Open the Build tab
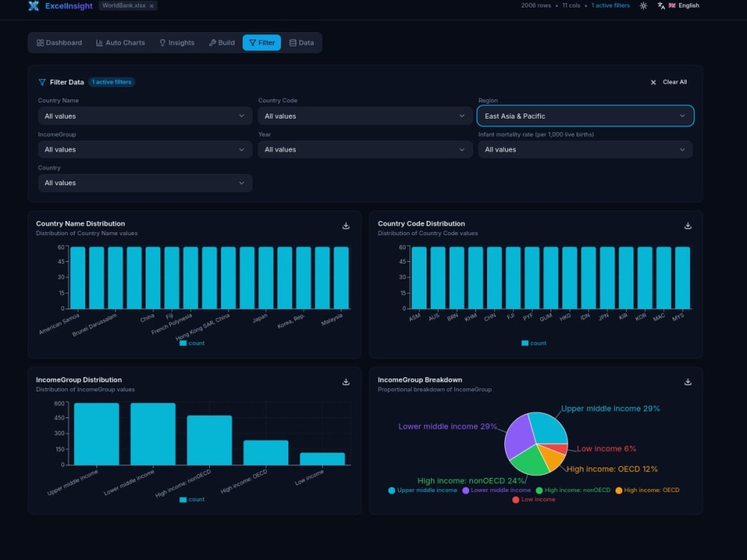747x560 pixels. coord(222,43)
